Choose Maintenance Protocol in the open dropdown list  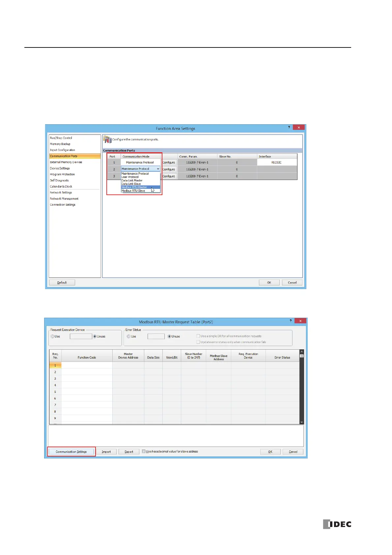(x=135, y=174)
